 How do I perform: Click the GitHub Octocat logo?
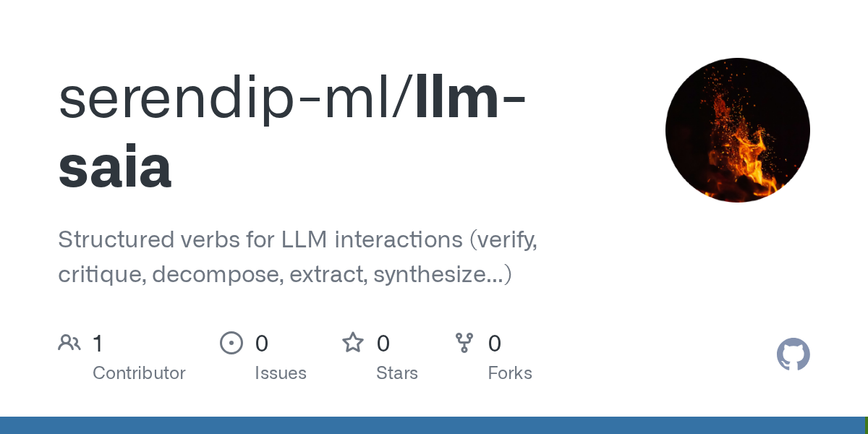pos(793,354)
